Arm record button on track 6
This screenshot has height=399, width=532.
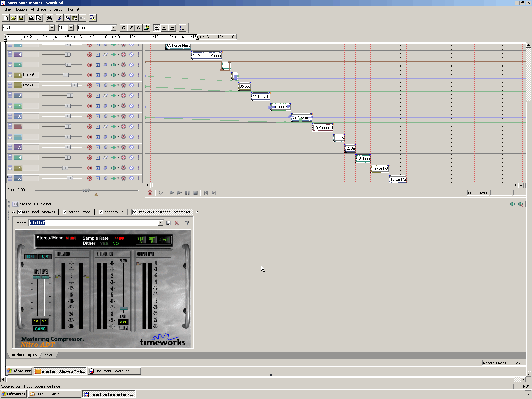pyautogui.click(x=89, y=75)
